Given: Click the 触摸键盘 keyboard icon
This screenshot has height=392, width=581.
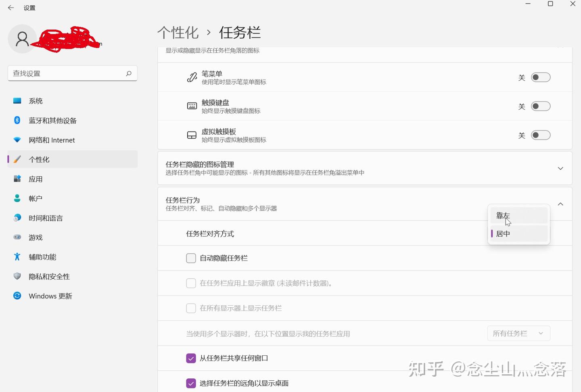Looking at the screenshot, I should pyautogui.click(x=192, y=106).
